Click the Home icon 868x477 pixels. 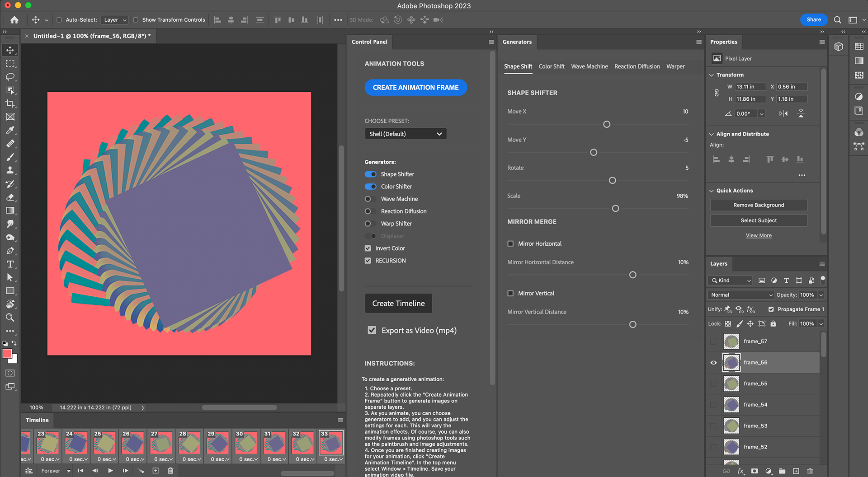tap(14, 20)
